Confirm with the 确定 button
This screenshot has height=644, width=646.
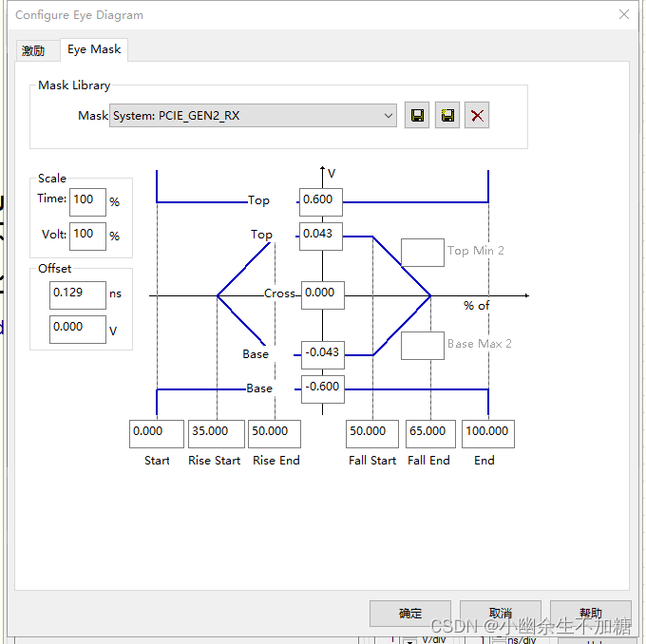pyautogui.click(x=410, y=613)
